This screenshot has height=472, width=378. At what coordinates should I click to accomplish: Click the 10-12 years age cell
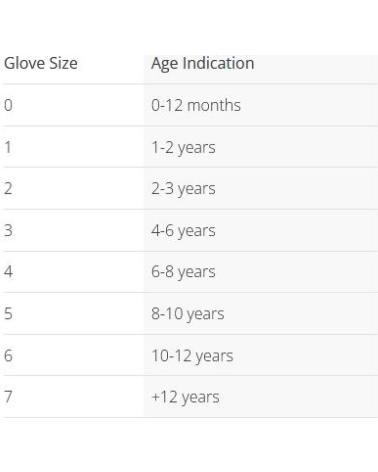[x=192, y=356]
